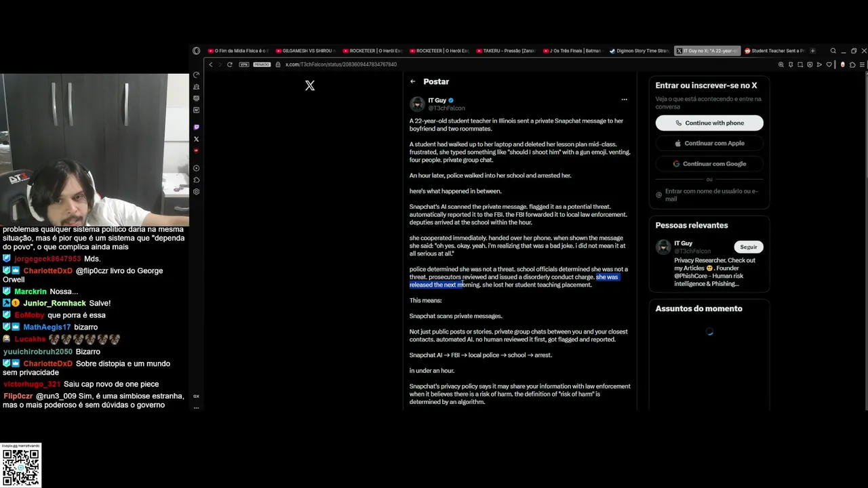This screenshot has height=488, width=868.
Task: Search tabs with the magnifier in the tab bar
Action: [833, 51]
